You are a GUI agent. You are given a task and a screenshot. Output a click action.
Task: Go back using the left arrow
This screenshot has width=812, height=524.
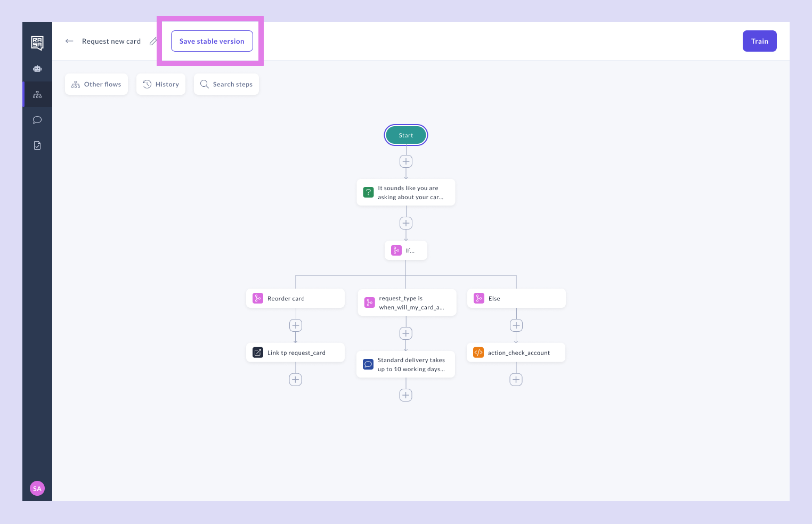tap(69, 41)
